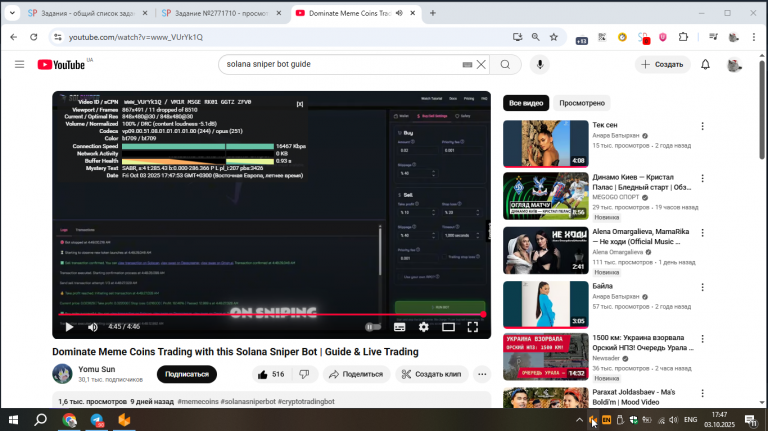Open the Chrome extensions puzzle icon
Screen dimensions: 768x431
683,37
